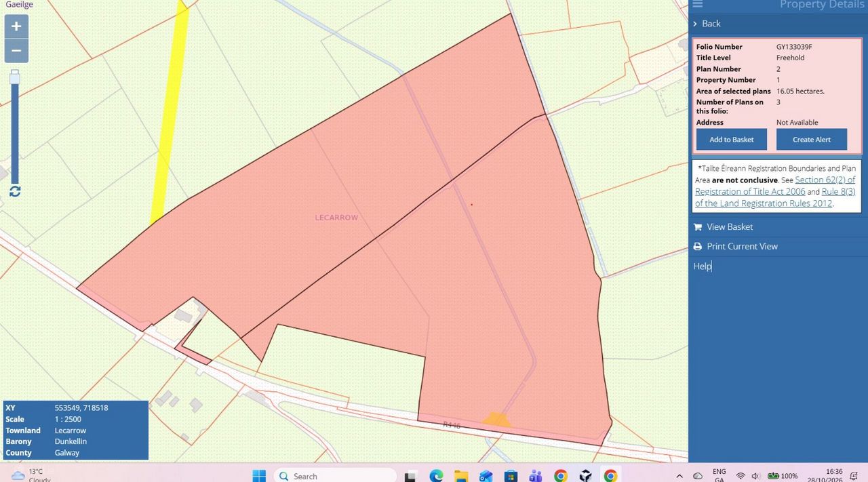
Task: Click the shopping cart icon
Action: coord(698,227)
